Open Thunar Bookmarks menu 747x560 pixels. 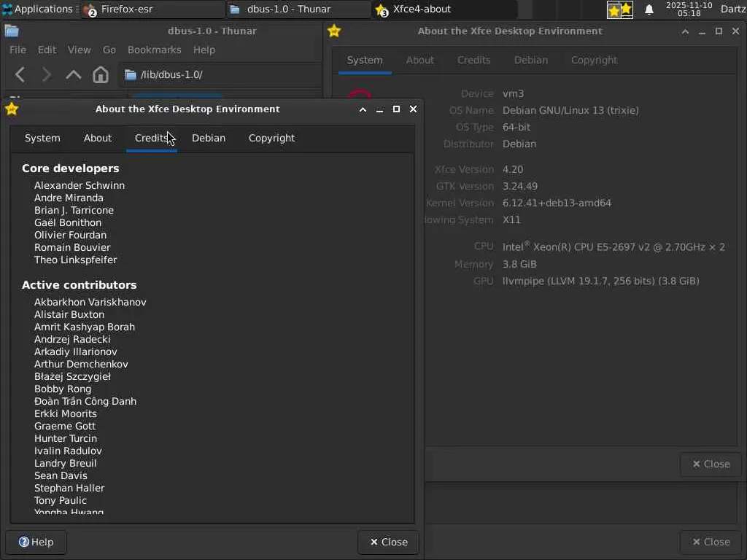(x=155, y=50)
